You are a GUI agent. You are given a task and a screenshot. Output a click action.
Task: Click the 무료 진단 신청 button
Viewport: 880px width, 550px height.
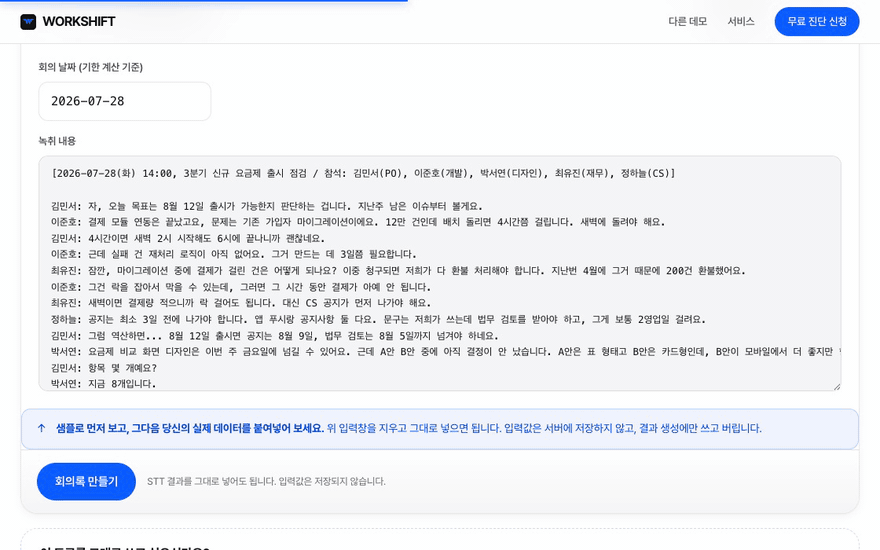[817, 21]
